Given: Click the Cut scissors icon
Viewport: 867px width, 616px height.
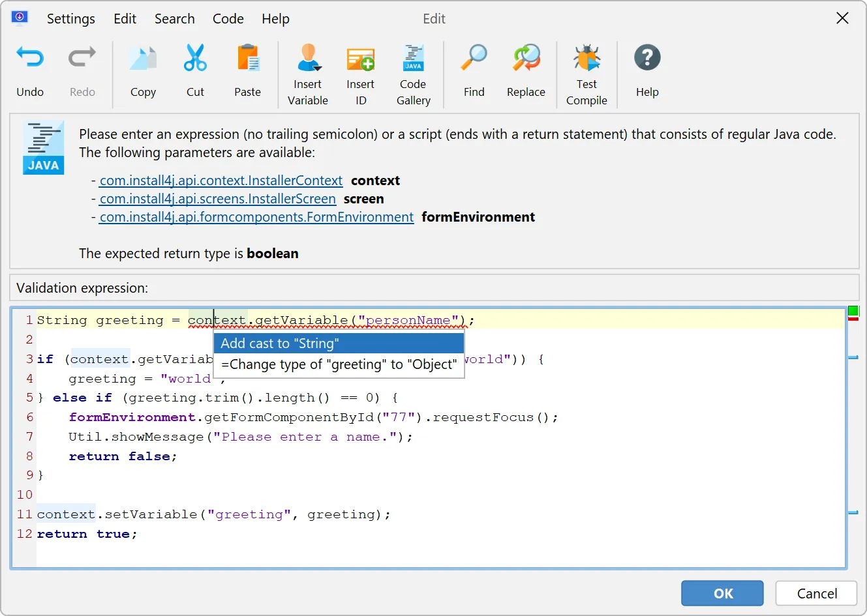Looking at the screenshot, I should 195,59.
